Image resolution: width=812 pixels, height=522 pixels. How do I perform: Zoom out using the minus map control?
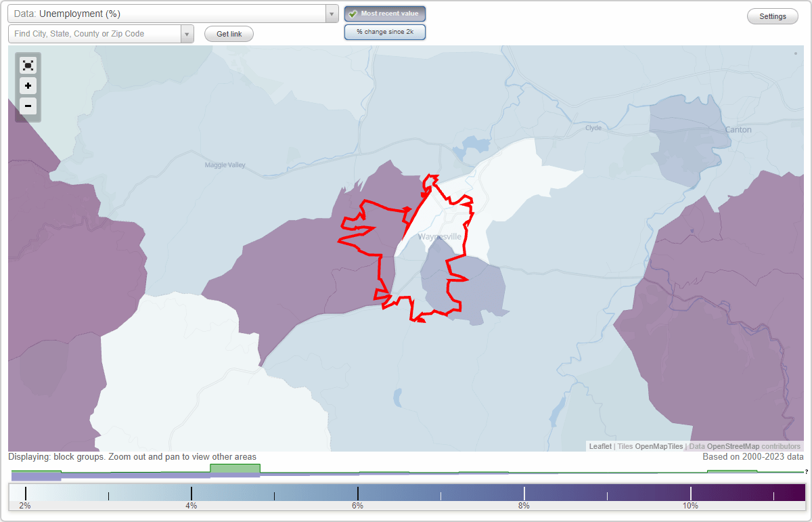pos(28,106)
